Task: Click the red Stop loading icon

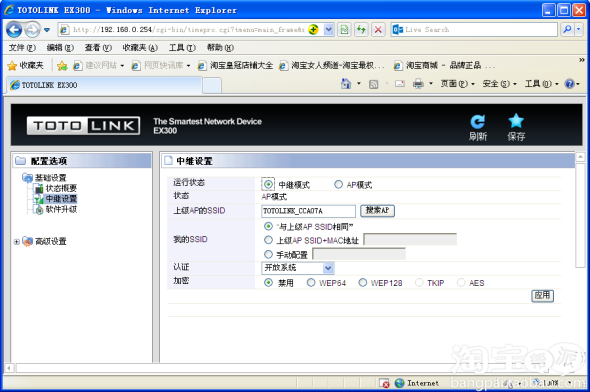Action: pos(378,29)
